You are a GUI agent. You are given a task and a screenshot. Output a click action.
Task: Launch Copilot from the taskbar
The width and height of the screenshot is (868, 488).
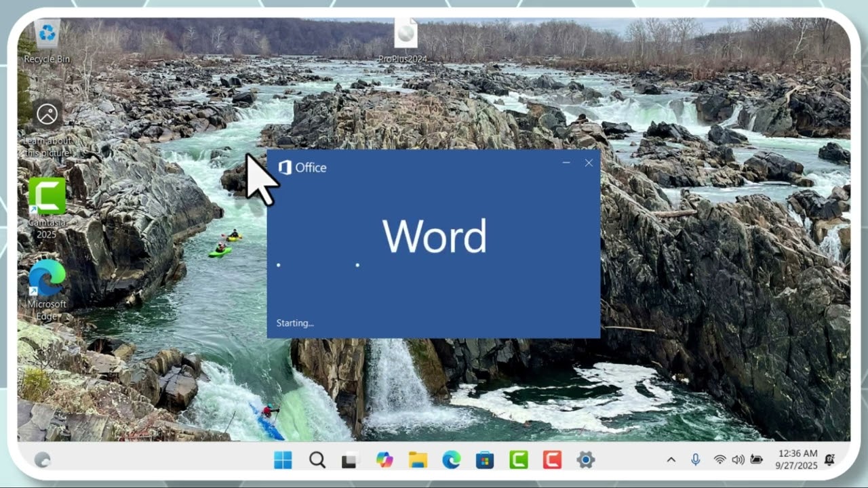[x=384, y=460]
